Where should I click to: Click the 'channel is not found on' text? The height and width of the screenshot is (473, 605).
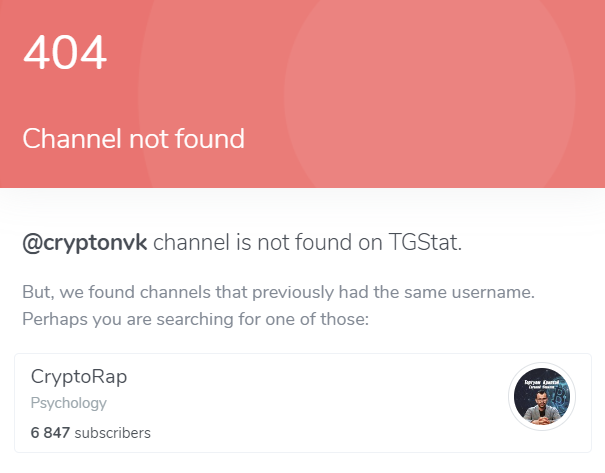click(268, 242)
